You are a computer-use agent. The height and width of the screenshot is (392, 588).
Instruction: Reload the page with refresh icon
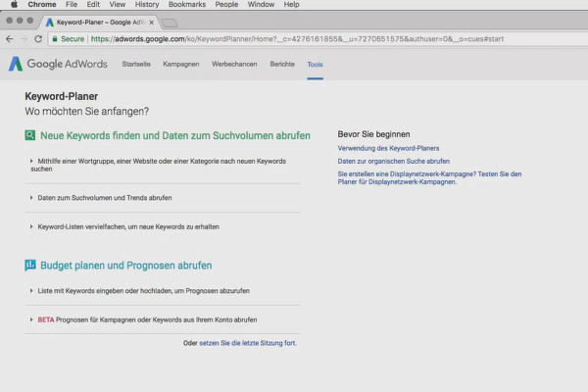pyautogui.click(x=38, y=39)
